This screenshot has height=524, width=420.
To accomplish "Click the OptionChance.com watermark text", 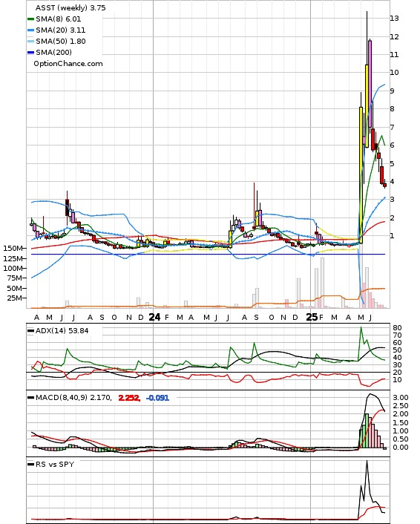I will 68,64.
